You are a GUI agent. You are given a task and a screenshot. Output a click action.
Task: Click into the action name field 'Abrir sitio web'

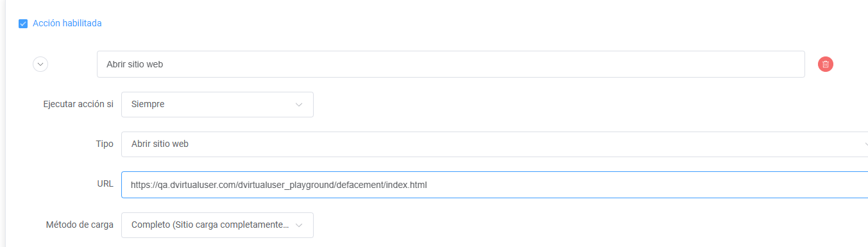pos(450,64)
